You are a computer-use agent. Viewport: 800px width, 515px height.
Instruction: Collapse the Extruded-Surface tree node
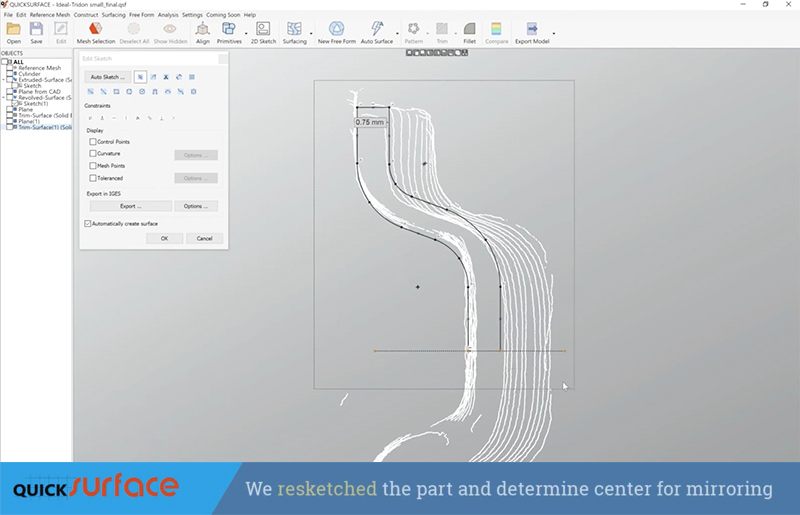click(x=4, y=80)
